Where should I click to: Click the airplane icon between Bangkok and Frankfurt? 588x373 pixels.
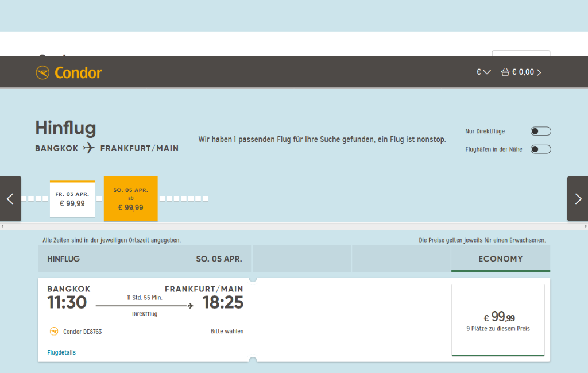(x=89, y=148)
